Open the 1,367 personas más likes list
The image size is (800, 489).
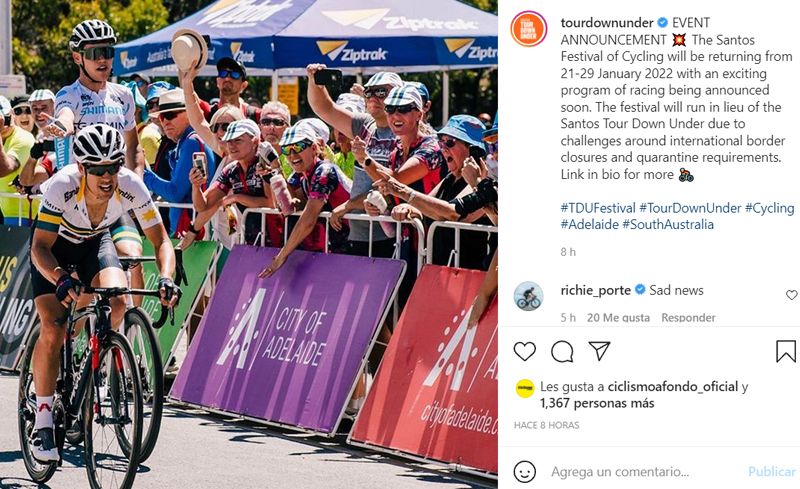597,403
